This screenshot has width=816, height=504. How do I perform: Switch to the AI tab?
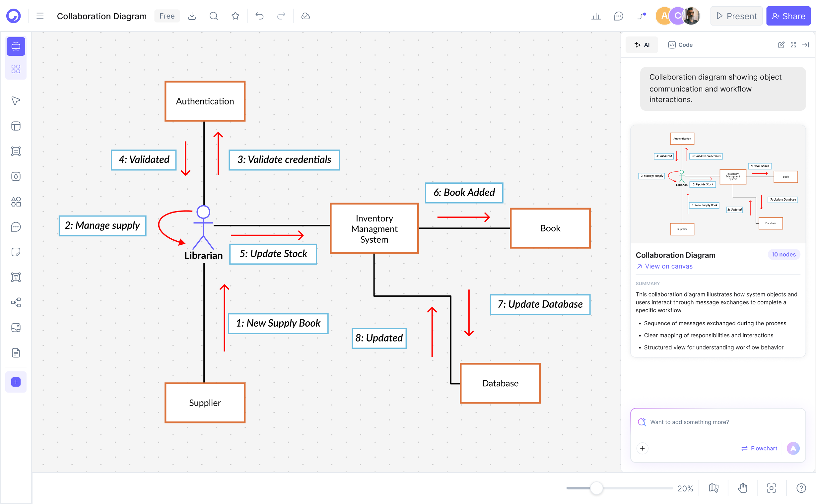(642, 45)
